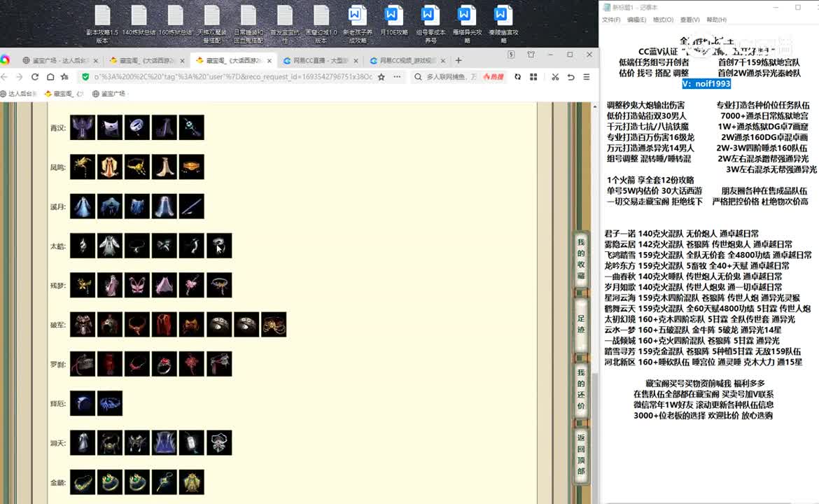The image size is (819, 504).
Task: Select desktop file 副本攻略1.5版本
Action: pyautogui.click(x=102, y=24)
